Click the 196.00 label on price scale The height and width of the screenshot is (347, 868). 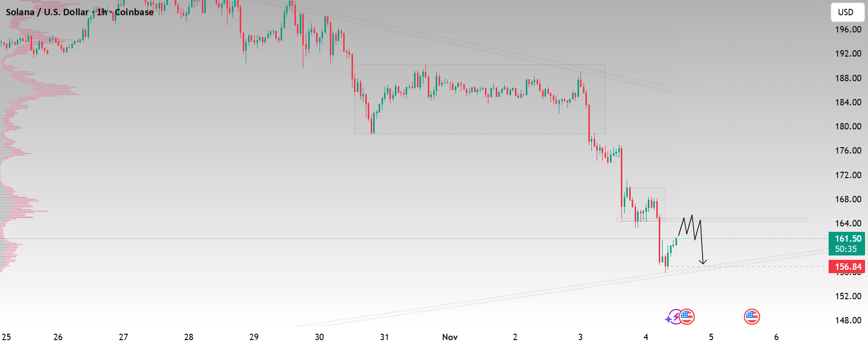tap(848, 30)
